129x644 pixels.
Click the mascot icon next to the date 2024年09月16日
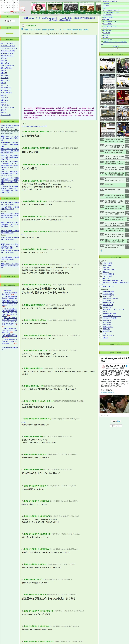[23, 26]
